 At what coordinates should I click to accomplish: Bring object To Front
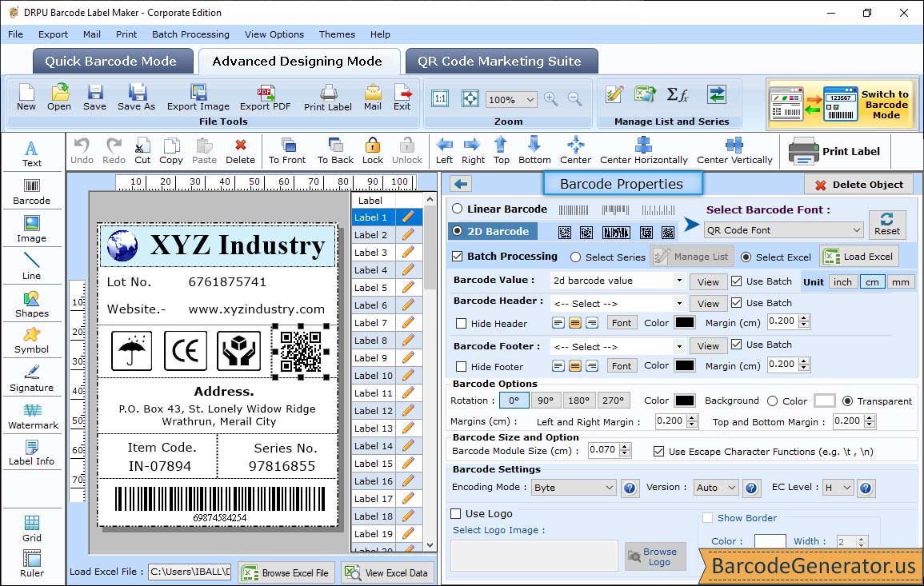287,151
